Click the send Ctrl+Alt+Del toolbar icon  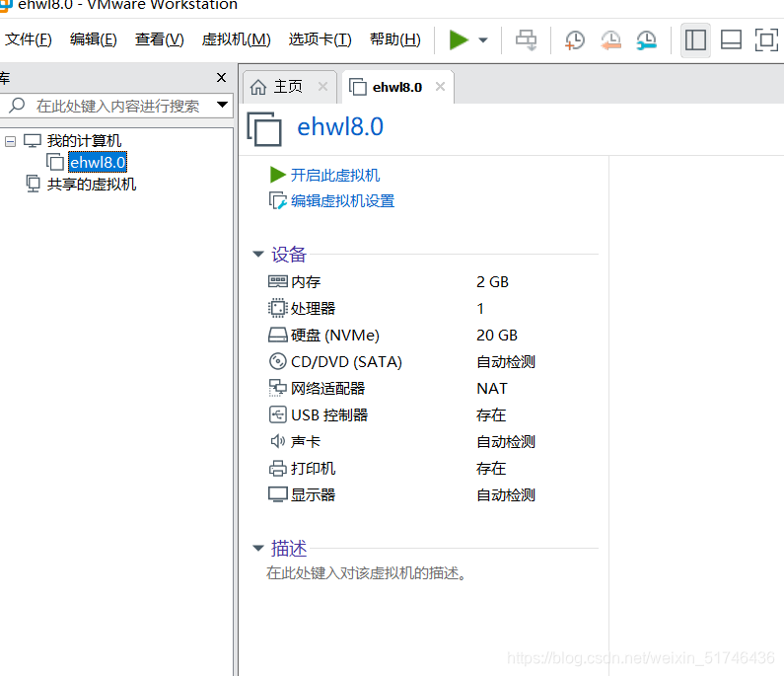[526, 40]
